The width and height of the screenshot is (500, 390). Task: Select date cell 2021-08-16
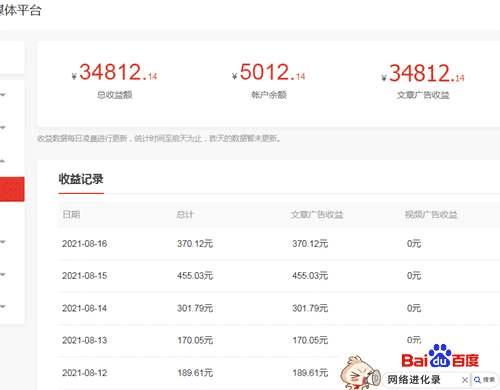click(85, 244)
